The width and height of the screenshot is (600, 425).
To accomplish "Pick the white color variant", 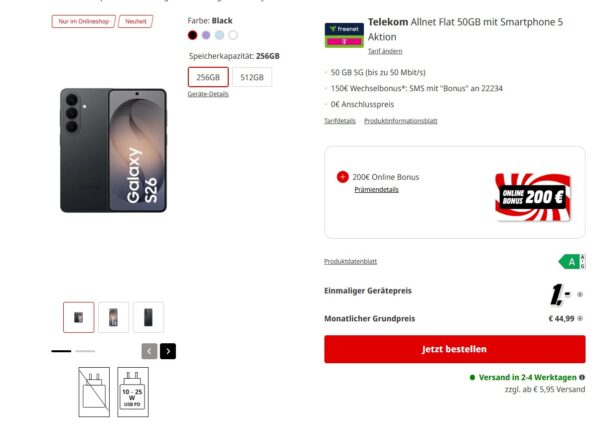I will click(233, 35).
